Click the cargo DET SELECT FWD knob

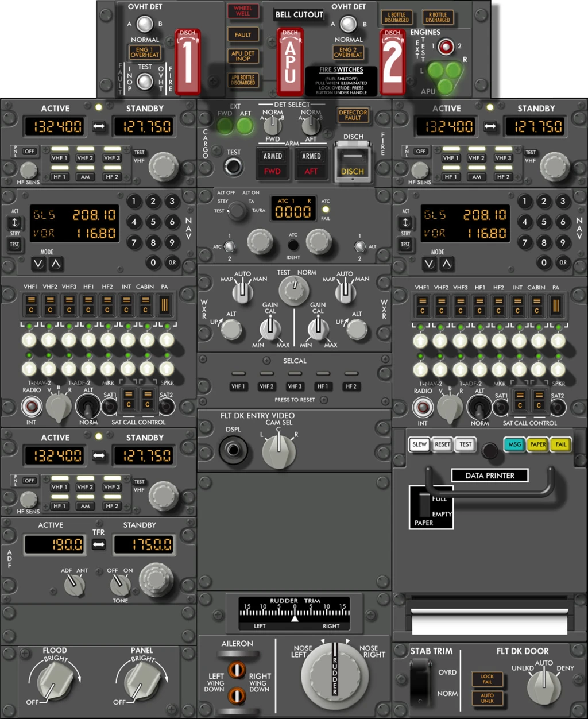point(273,124)
